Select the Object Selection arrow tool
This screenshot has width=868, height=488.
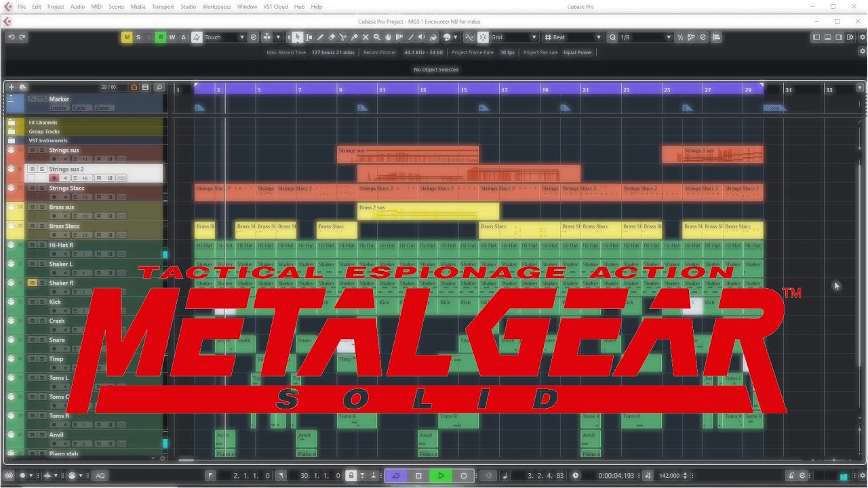click(298, 37)
